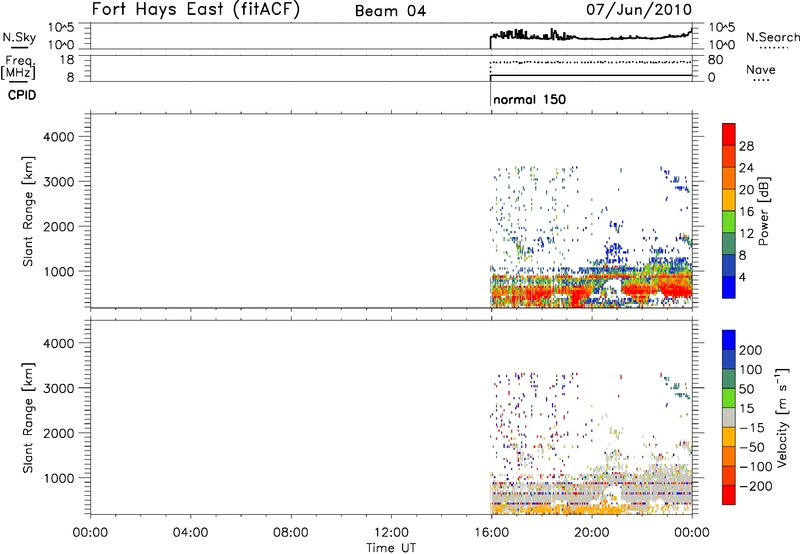Click the gray segment of the velocity color bar
800x554 pixels.
pos(729,417)
